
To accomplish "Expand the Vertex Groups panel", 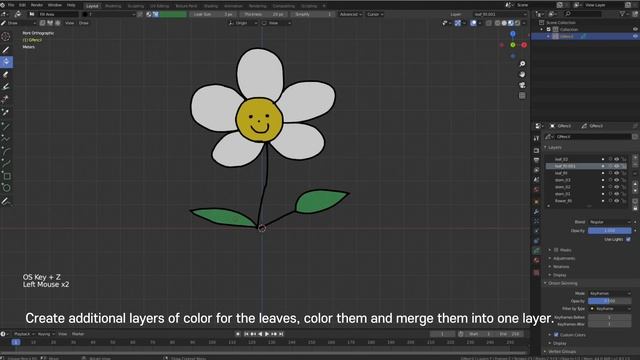I will click(562, 351).
